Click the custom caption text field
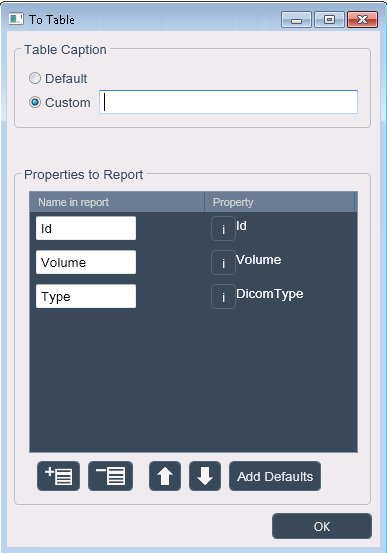This screenshot has width=387, height=553. point(229,102)
